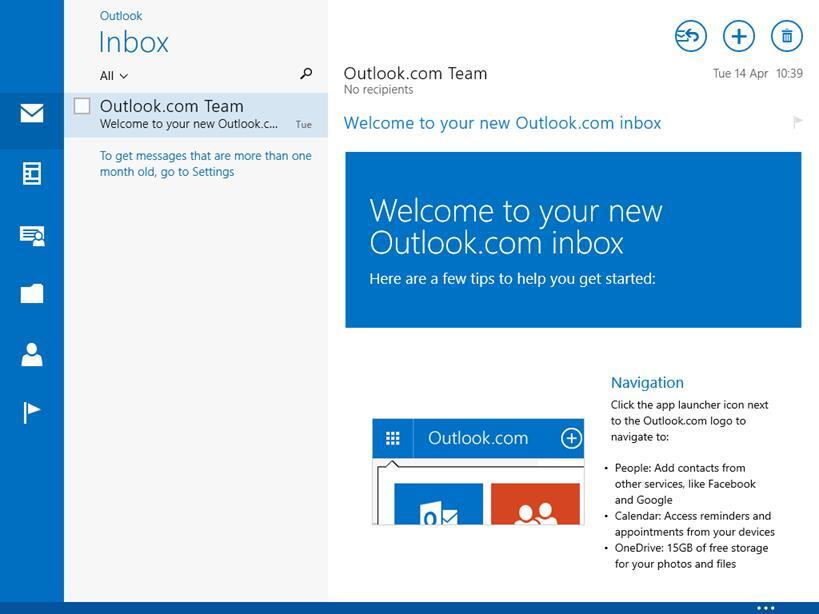Open the Newsletters icon in the sidebar
Screen dimensions: 819x614
(32, 173)
